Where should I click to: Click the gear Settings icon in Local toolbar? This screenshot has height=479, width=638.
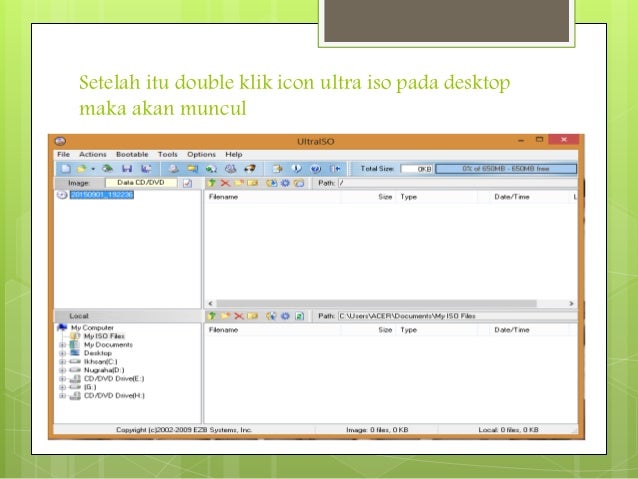click(285, 316)
